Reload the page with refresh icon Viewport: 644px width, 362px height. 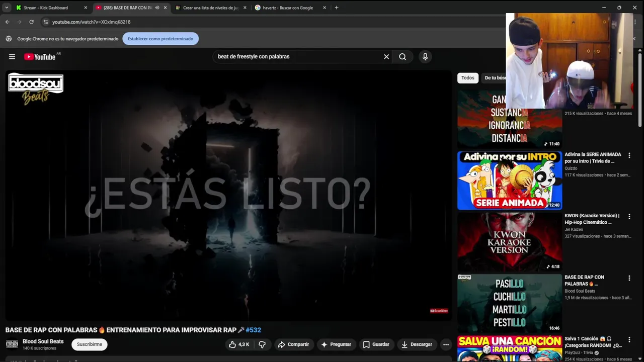31,22
